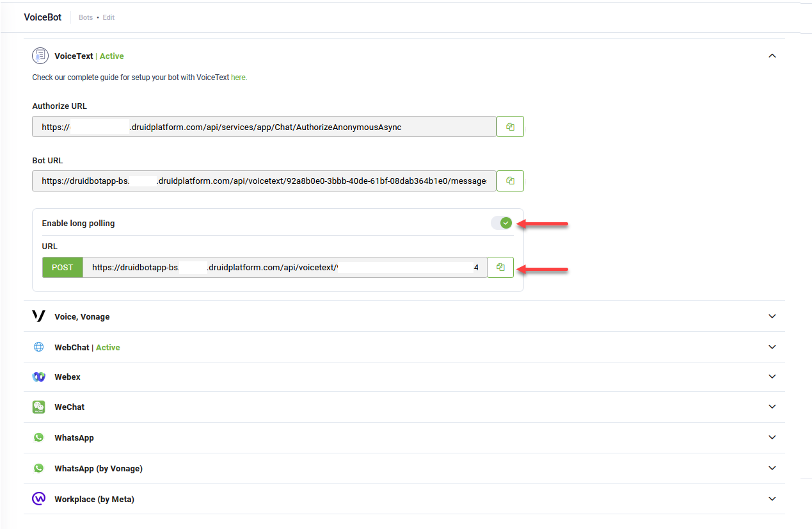Click the Webex logo icon
812x529 pixels.
39,377
